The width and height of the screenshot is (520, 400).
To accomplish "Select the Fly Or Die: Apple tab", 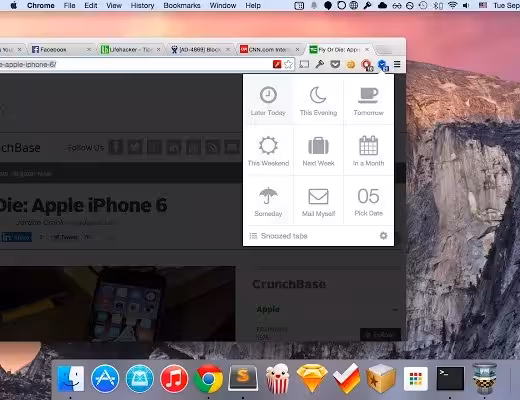I will click(x=339, y=50).
